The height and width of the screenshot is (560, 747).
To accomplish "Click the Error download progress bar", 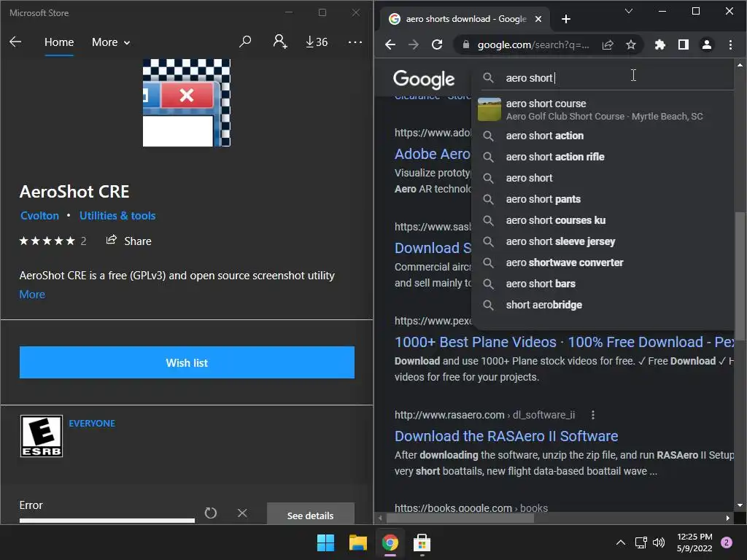I will [x=107, y=520].
